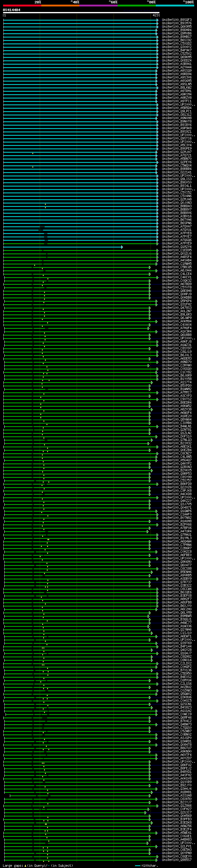Click the UniRef100_A6TBD9 label
The image size is (197, 868).
click(177, 285)
